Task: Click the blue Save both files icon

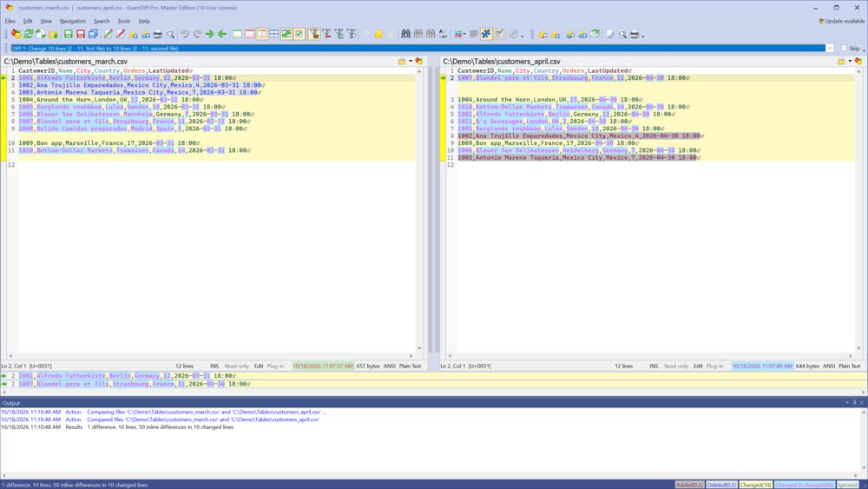Action: (93, 35)
